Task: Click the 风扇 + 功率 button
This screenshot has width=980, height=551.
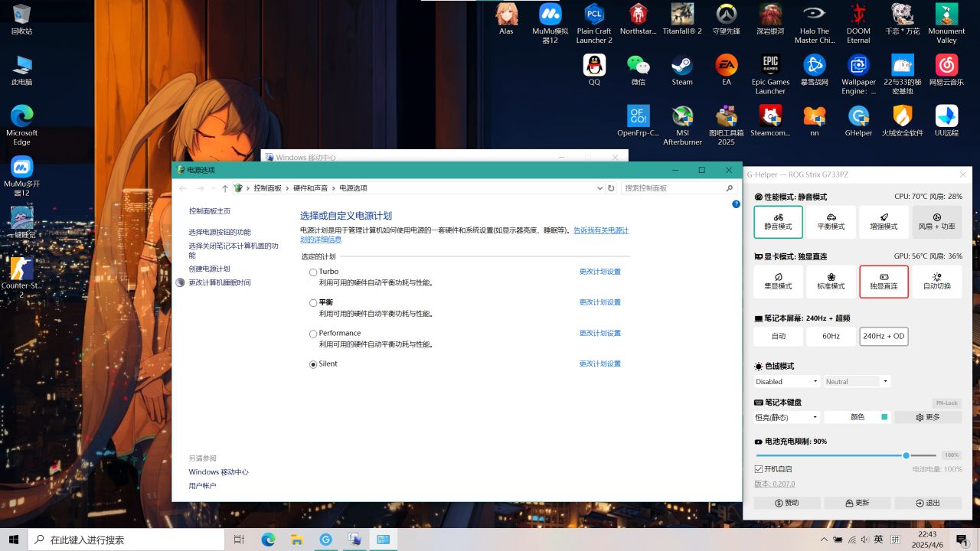Action: [936, 222]
